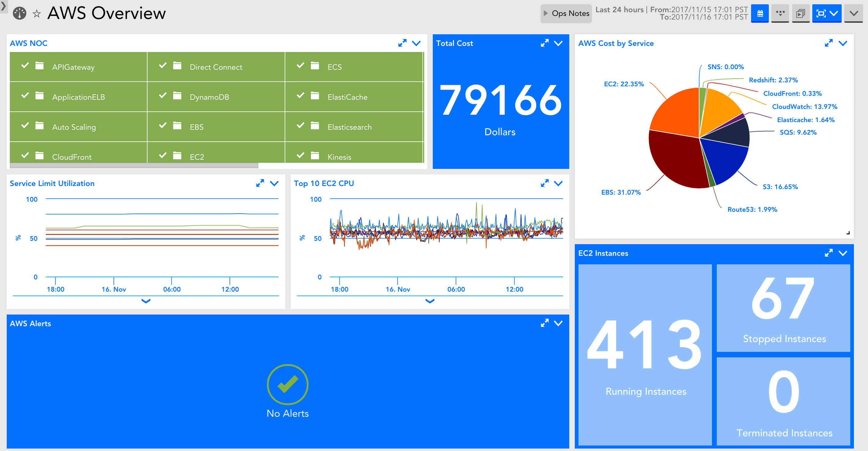Screen dimensions: 868x451
Task: Click the folder icon next to Auto Scaling
Action: pos(39,126)
